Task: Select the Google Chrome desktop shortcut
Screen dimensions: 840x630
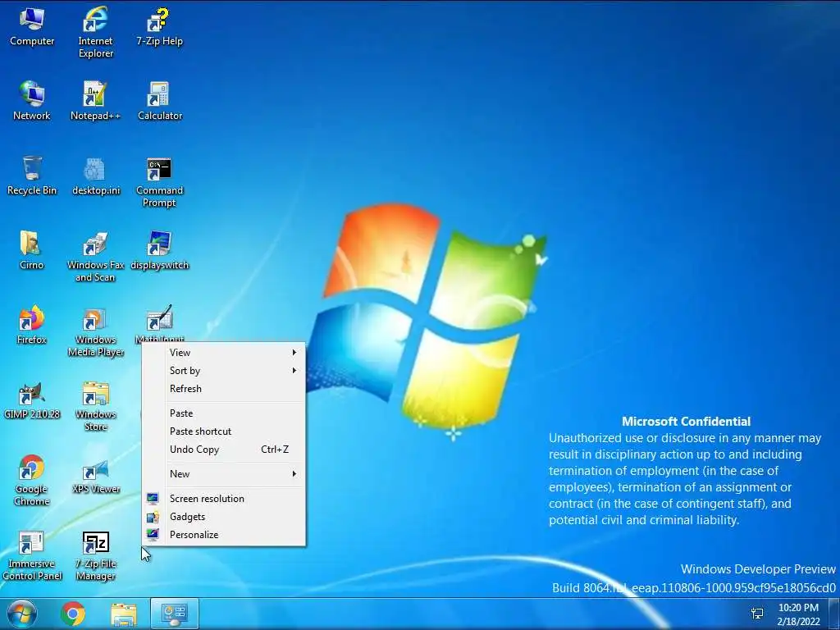Action: click(31, 481)
